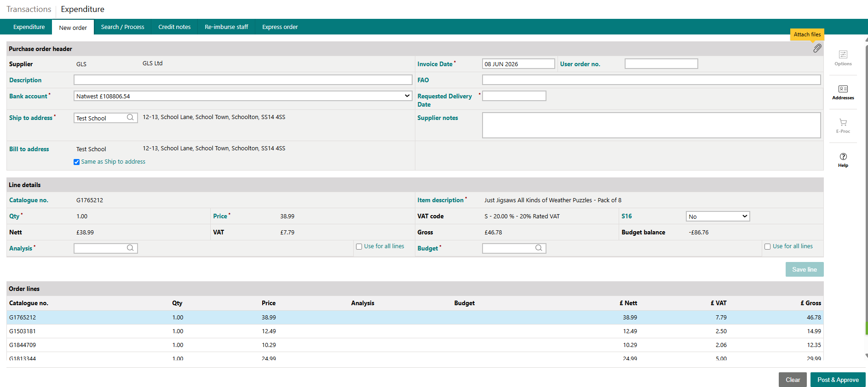The width and height of the screenshot is (868, 387).
Task: Click the Invoice Date field 08 JUN 2026
Action: [x=518, y=64]
